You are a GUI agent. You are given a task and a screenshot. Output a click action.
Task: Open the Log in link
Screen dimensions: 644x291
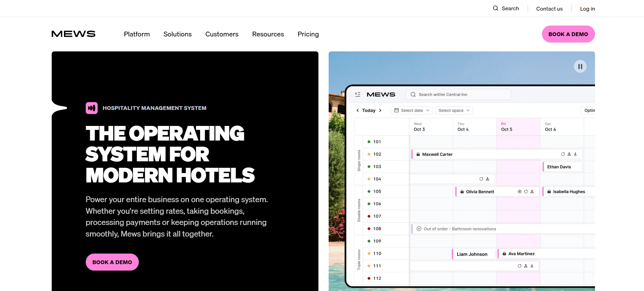(587, 9)
